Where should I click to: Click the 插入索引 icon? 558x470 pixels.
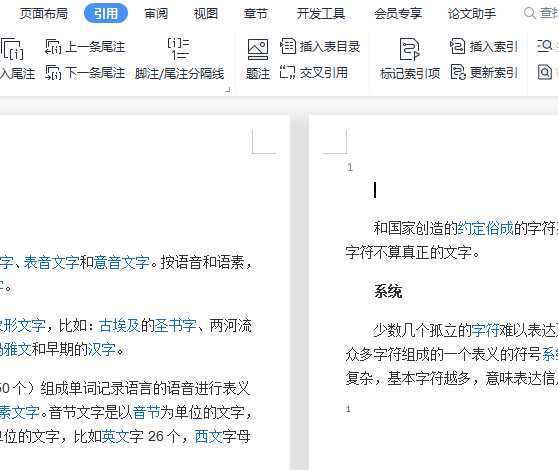457,46
